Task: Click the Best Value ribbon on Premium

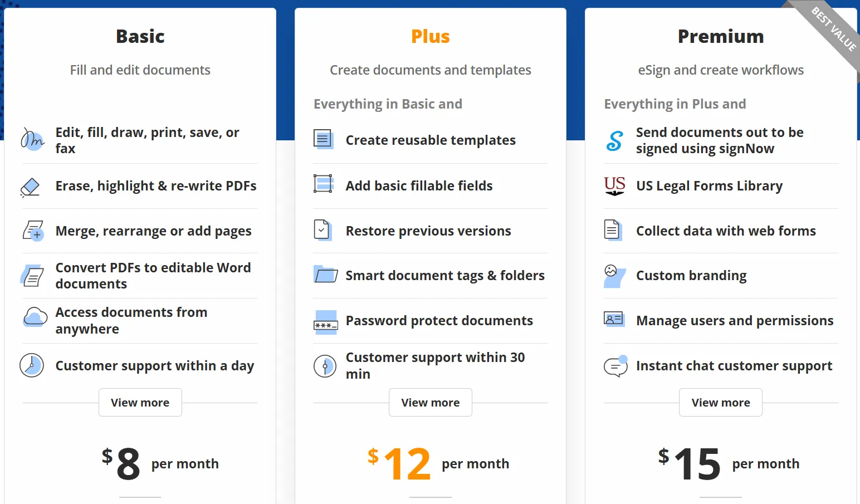Action: (x=832, y=29)
